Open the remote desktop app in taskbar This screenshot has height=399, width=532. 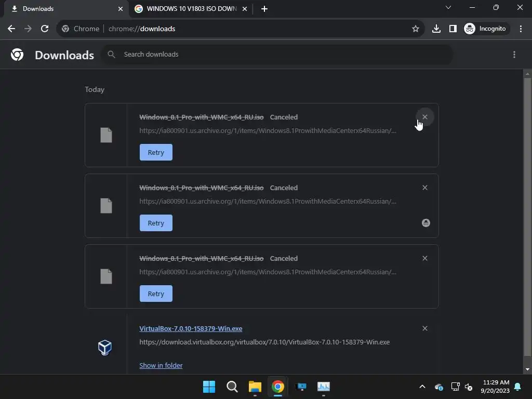[x=301, y=387]
